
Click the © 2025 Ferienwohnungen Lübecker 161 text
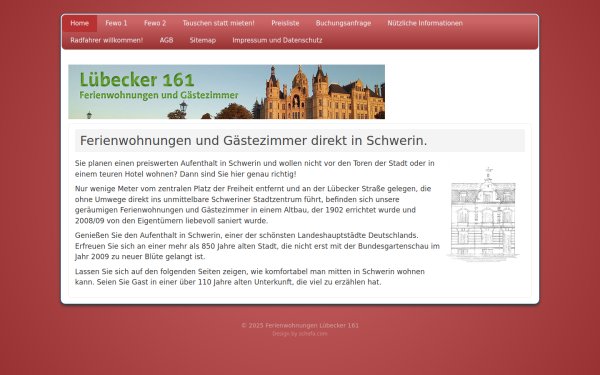[300, 326]
